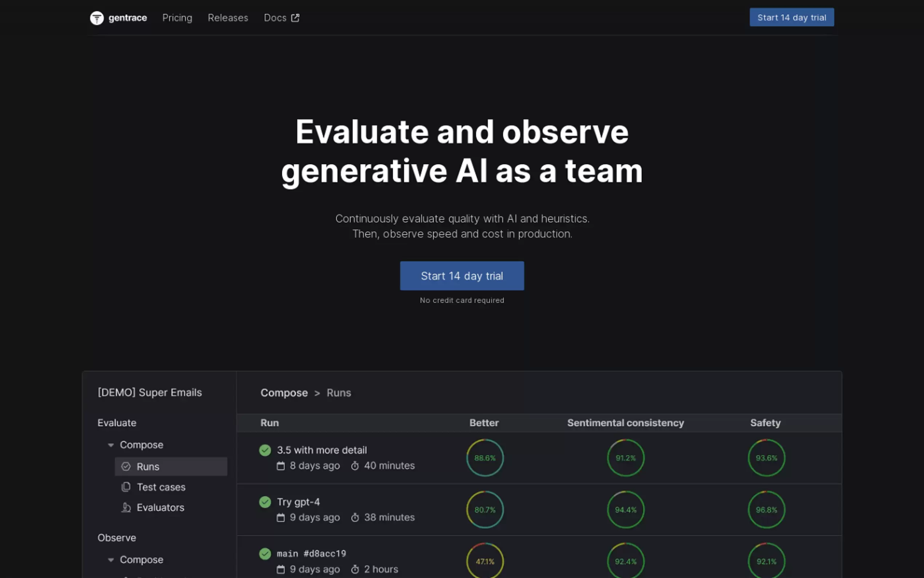Screen dimensions: 924x578
Task: Click the Test cases copy icon
Action: coord(126,487)
